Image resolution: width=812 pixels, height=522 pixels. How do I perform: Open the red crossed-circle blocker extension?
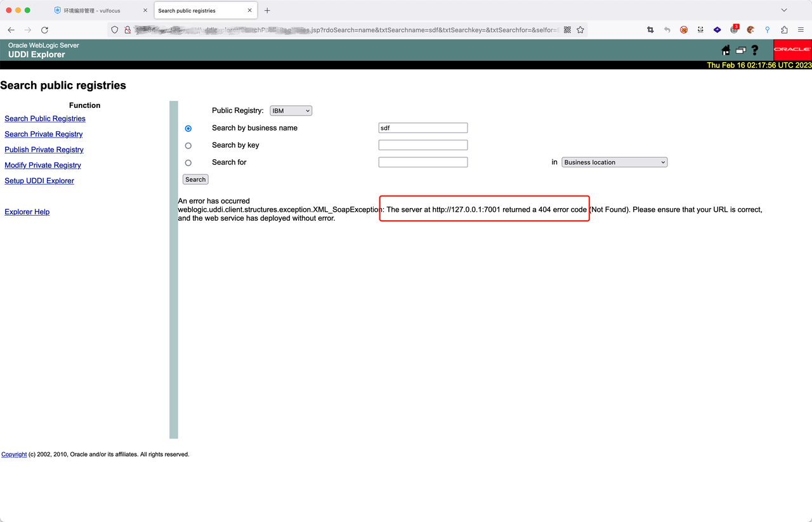[x=684, y=30]
